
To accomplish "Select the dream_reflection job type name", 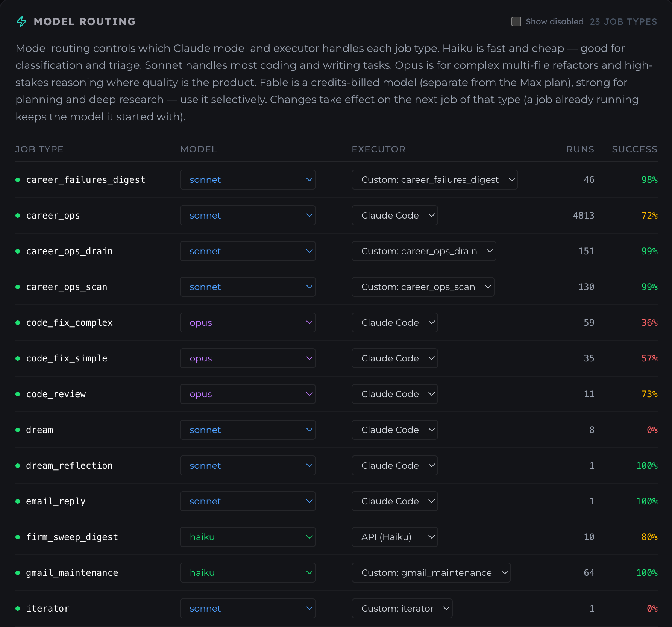I will [x=69, y=466].
